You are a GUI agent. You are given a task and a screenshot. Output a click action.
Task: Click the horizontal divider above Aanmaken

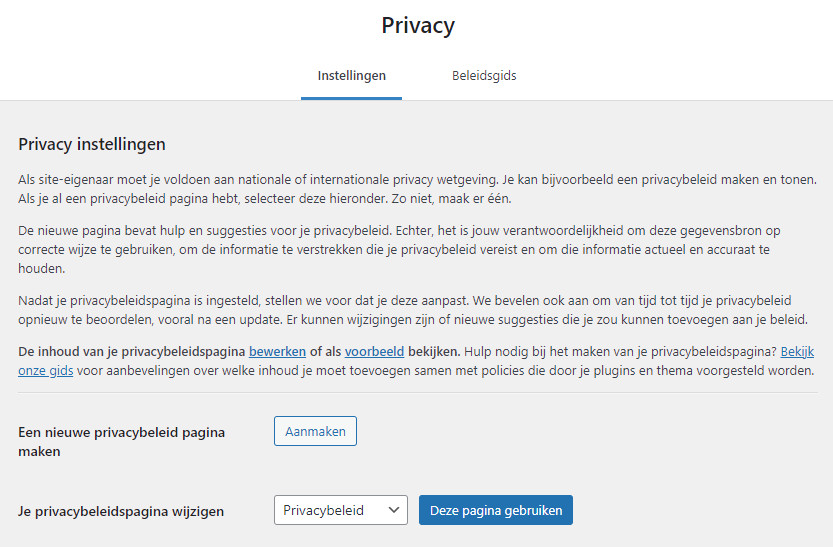coord(417,393)
